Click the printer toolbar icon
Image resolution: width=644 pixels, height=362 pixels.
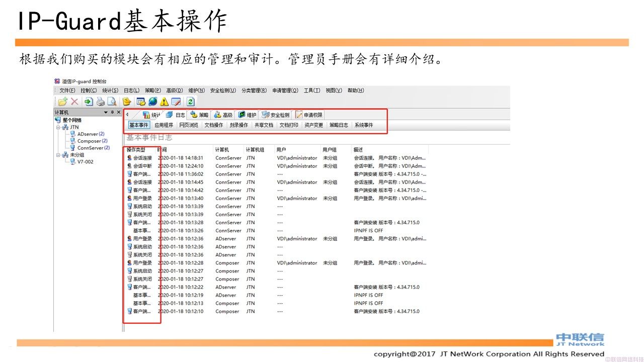coord(100,102)
